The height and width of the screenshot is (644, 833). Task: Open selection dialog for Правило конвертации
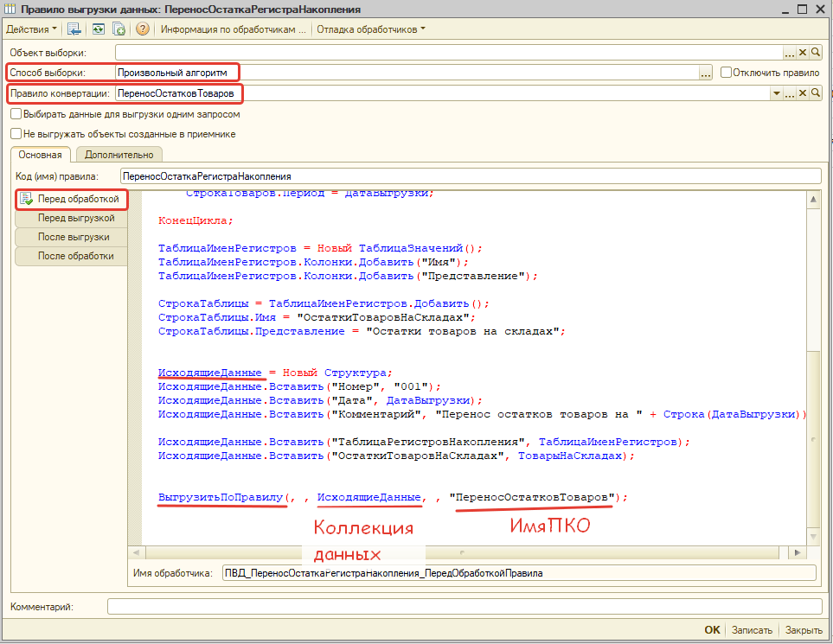[x=790, y=93]
